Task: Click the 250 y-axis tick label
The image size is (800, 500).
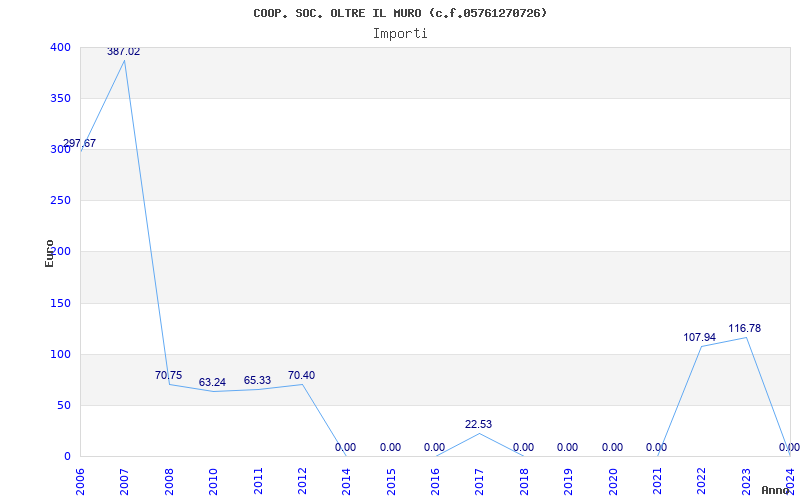Action: click(60, 201)
